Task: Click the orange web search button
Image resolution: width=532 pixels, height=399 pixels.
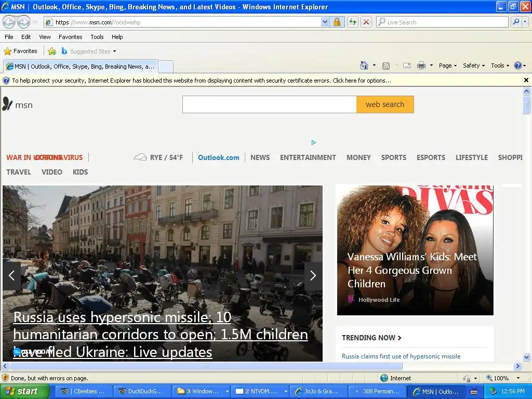Action: (385, 104)
